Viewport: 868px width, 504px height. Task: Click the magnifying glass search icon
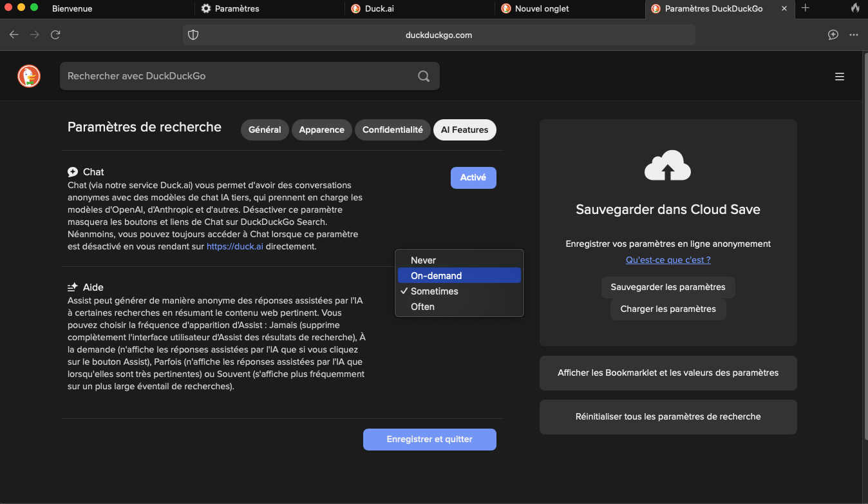[x=423, y=76]
